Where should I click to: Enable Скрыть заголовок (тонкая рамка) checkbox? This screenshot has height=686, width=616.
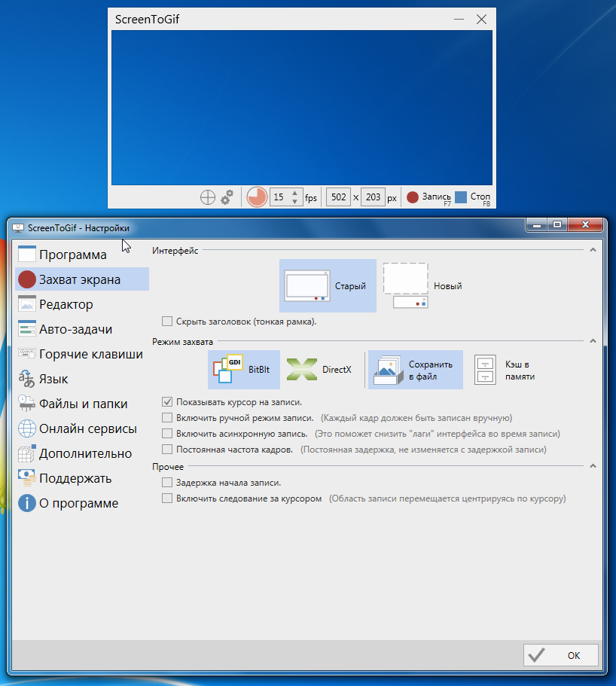[166, 321]
